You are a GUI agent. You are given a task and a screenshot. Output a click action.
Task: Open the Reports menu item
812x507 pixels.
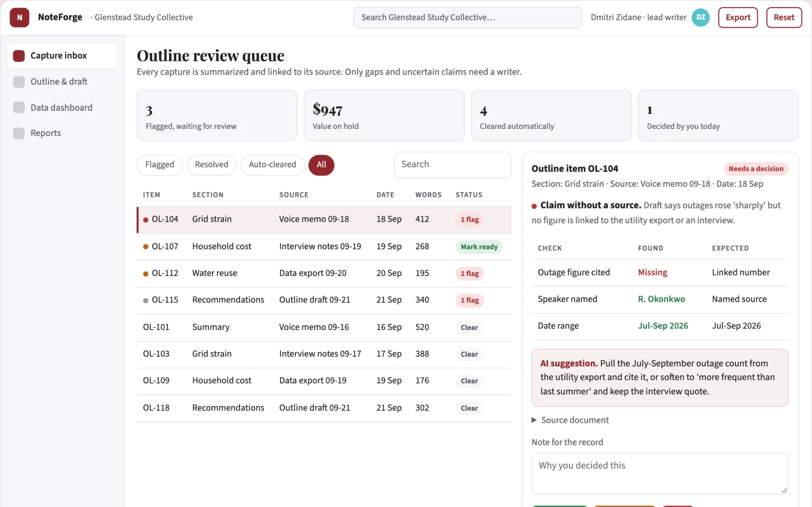pos(62,133)
